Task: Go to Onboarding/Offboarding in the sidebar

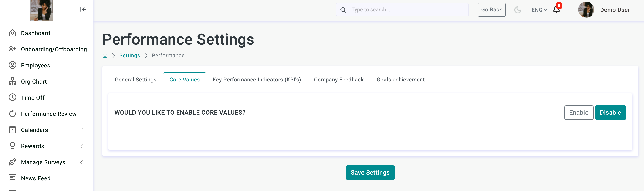Action: click(54, 49)
